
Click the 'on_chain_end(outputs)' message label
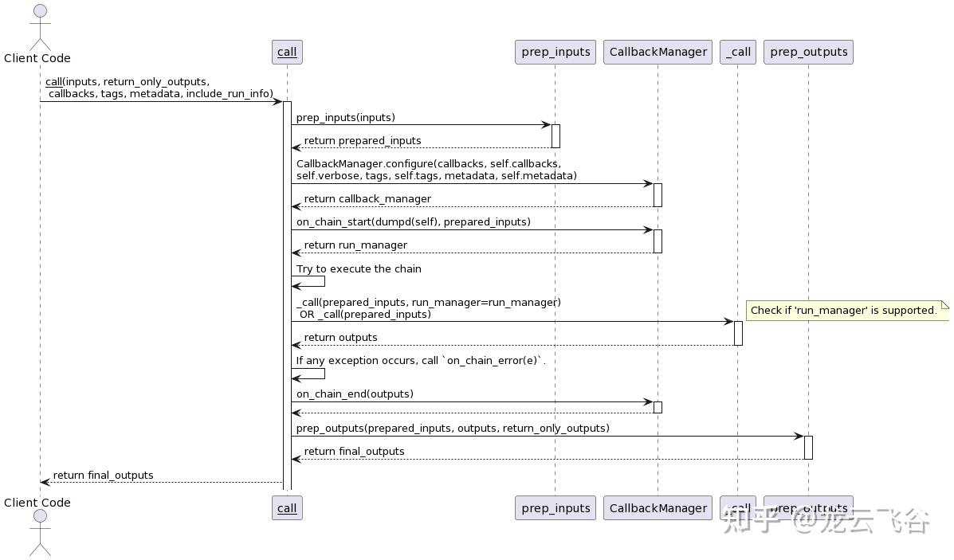355,394
